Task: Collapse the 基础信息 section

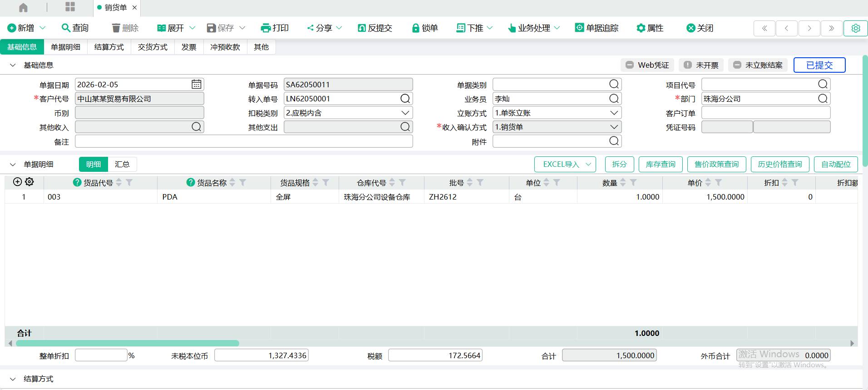Action: (13, 65)
